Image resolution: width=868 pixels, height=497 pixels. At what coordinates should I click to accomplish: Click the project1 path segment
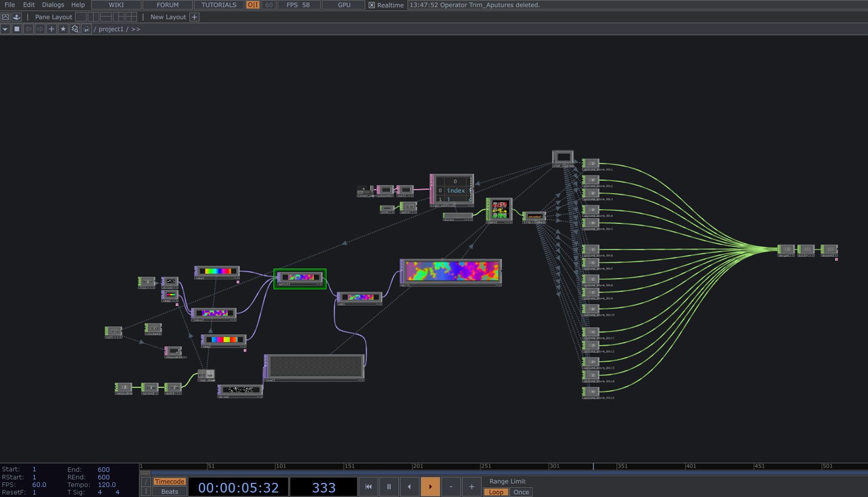[x=111, y=29]
